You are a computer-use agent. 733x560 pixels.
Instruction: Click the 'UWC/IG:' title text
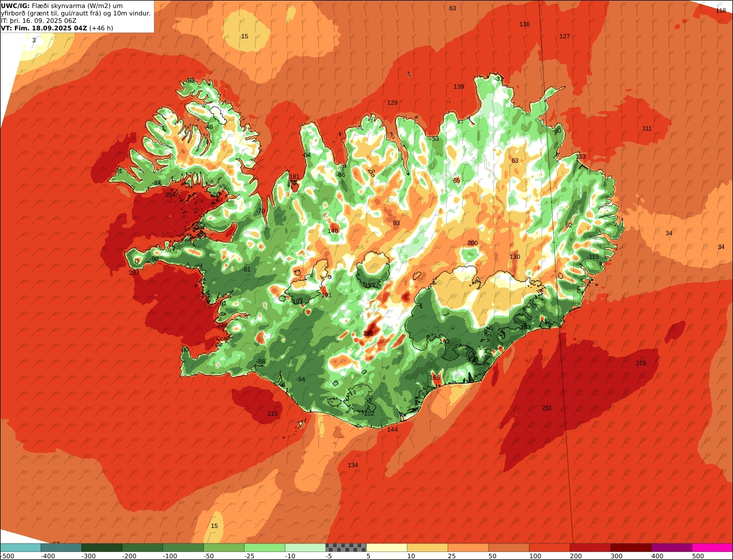coord(15,6)
